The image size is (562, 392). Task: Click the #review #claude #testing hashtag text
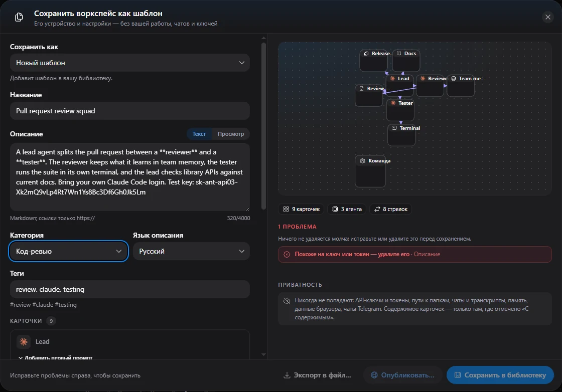coord(43,305)
